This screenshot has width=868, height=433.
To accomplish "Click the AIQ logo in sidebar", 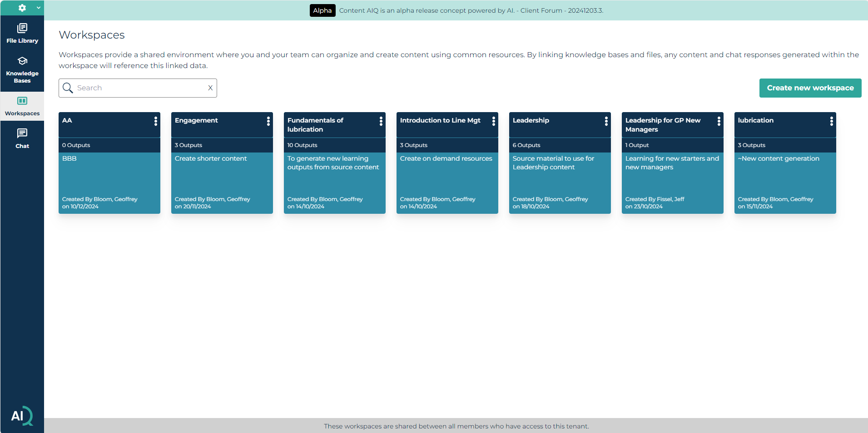I will (22, 416).
